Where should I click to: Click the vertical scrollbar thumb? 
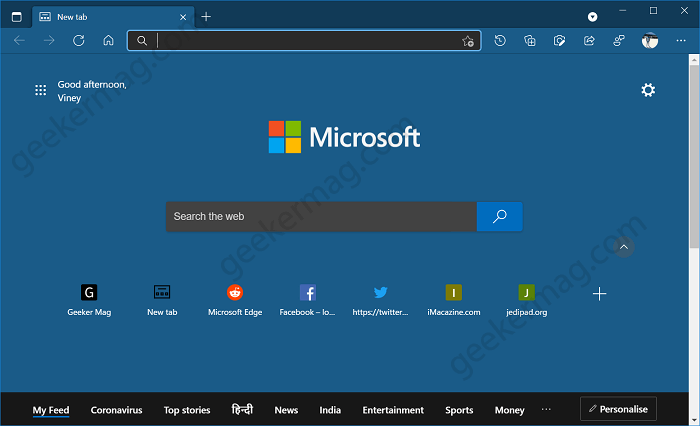[x=694, y=156]
